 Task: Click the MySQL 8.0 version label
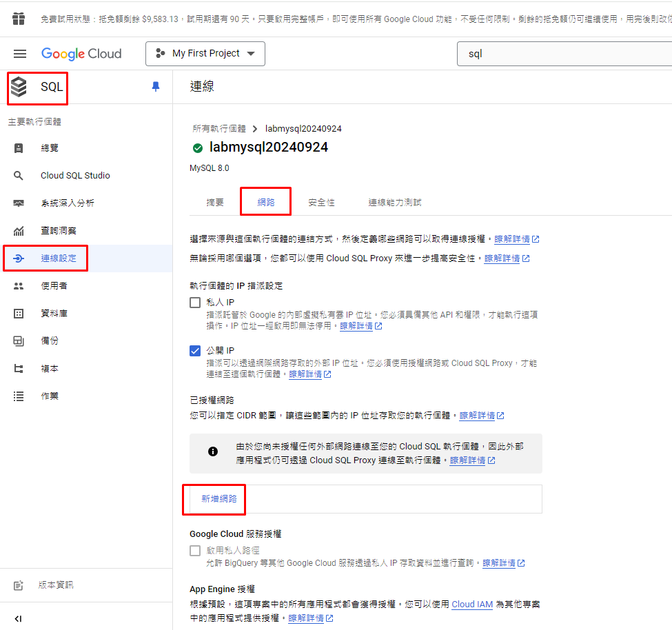pyautogui.click(x=210, y=168)
